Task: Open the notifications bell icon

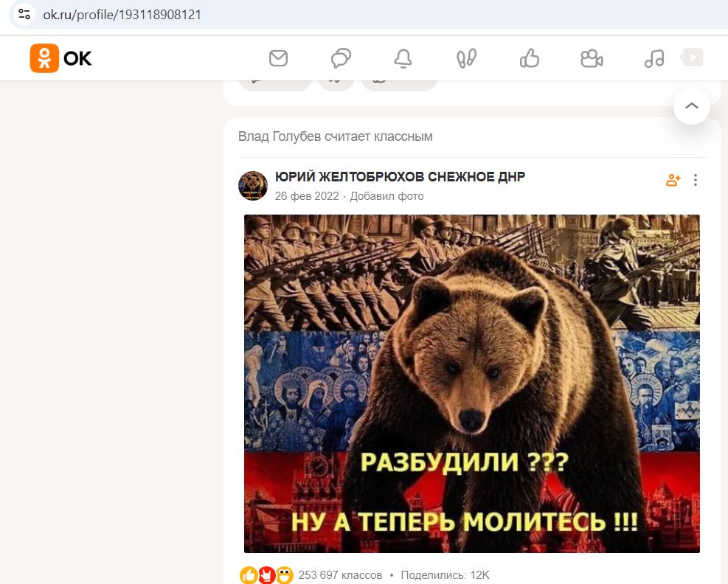Action: click(x=403, y=59)
